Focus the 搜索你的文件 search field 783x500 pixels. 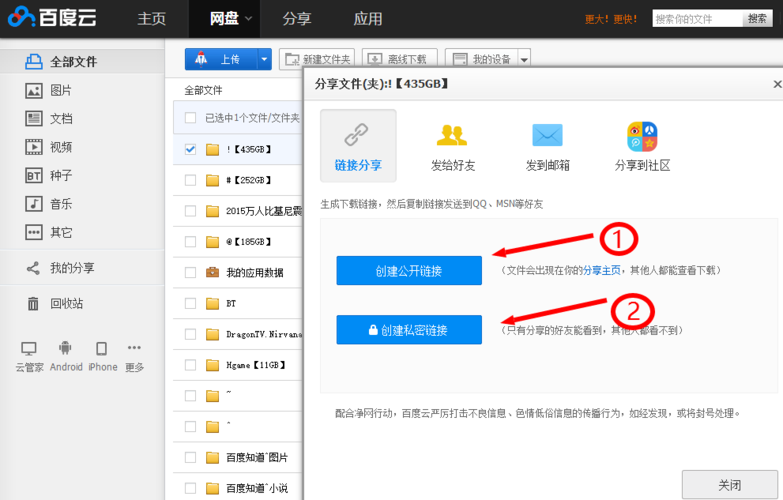698,18
